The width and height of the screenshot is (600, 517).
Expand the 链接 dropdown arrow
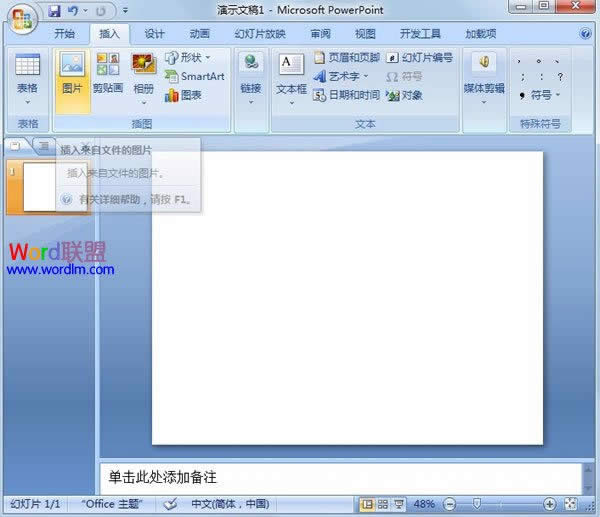tap(251, 102)
